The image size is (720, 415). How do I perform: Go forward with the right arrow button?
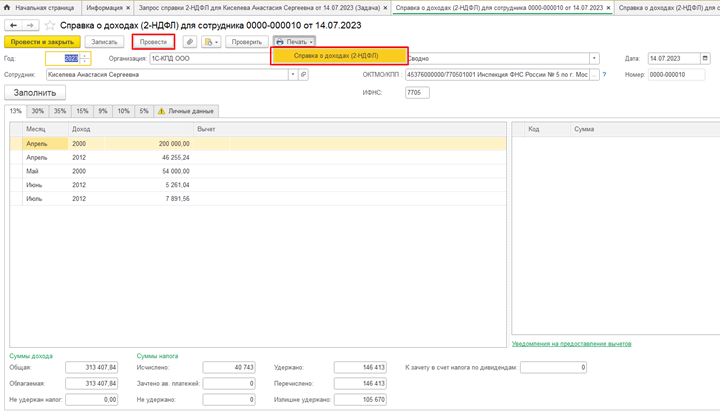[30, 25]
